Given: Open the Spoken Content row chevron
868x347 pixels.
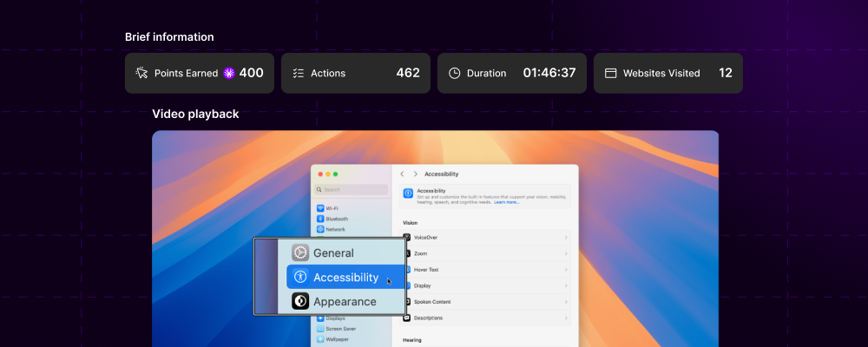Looking at the screenshot, I should (566, 302).
